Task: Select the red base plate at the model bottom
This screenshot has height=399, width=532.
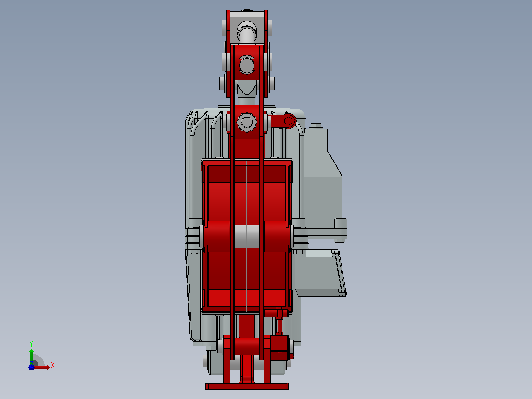Action: (247, 386)
